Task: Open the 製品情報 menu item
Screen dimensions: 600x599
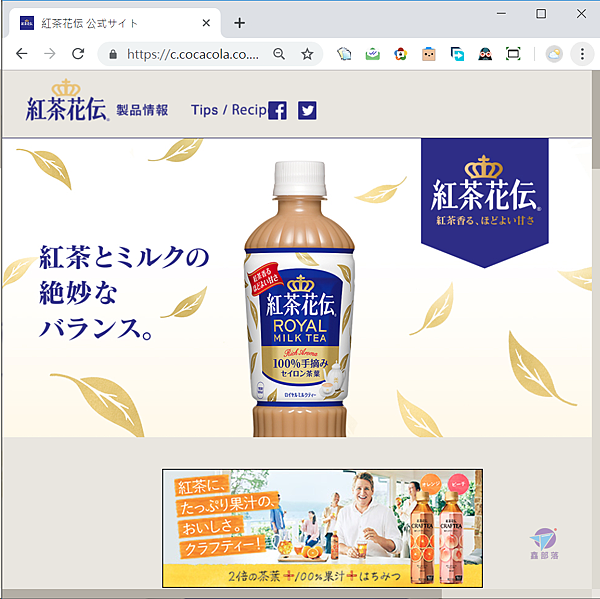Action: [142, 110]
